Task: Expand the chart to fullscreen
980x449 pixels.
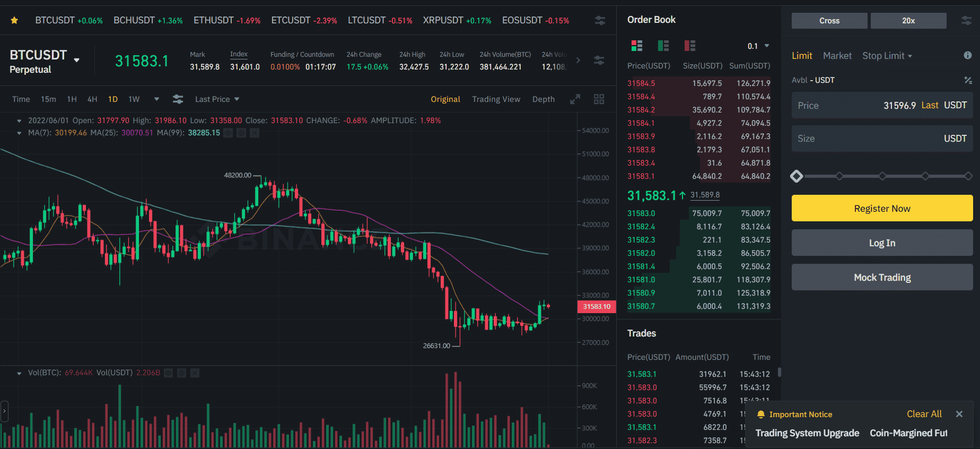Action: (x=575, y=99)
